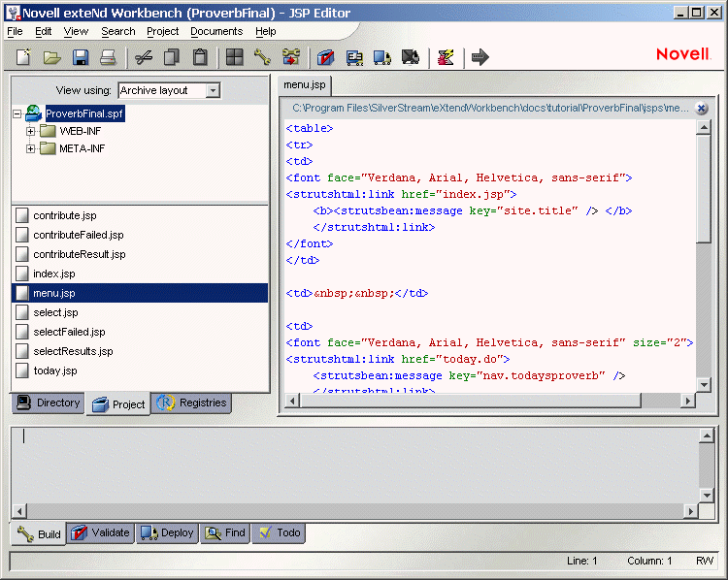Click the editor vertical scrollbar down arrow
This screenshot has width=728, height=580.
(704, 385)
